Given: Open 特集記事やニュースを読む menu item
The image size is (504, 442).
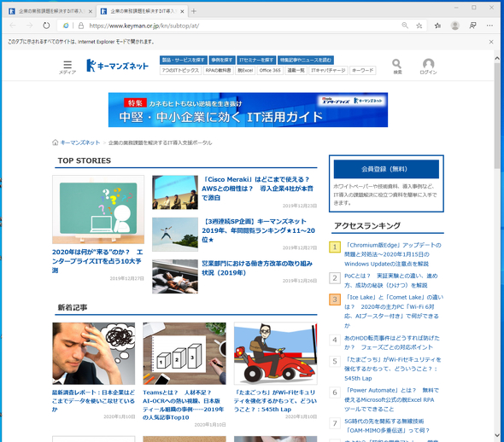Looking at the screenshot, I should (x=305, y=60).
